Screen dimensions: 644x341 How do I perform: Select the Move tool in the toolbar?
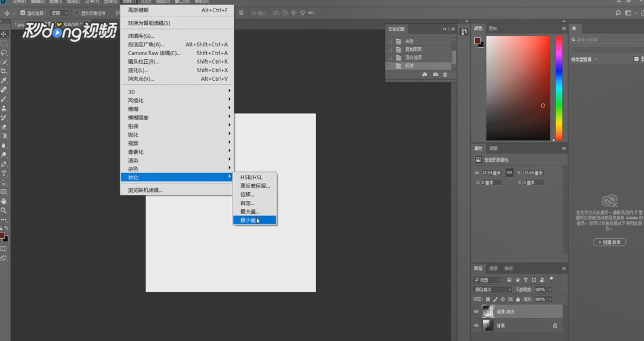tap(3, 34)
